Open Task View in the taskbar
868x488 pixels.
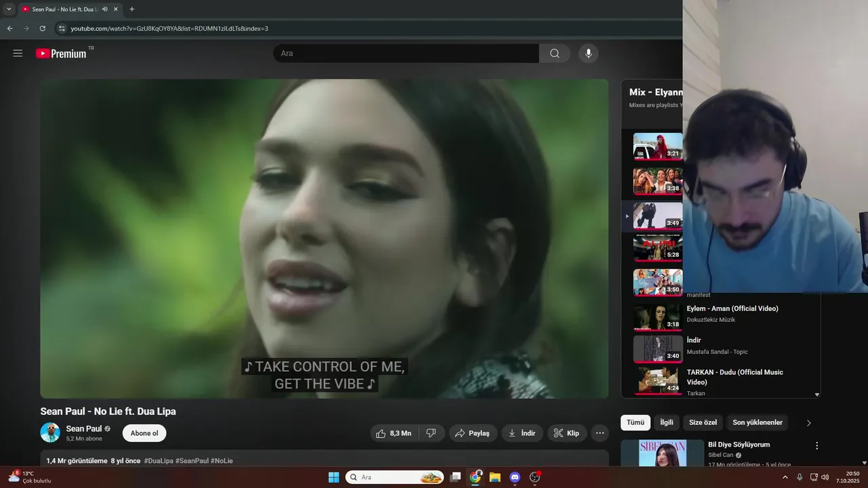tap(456, 477)
